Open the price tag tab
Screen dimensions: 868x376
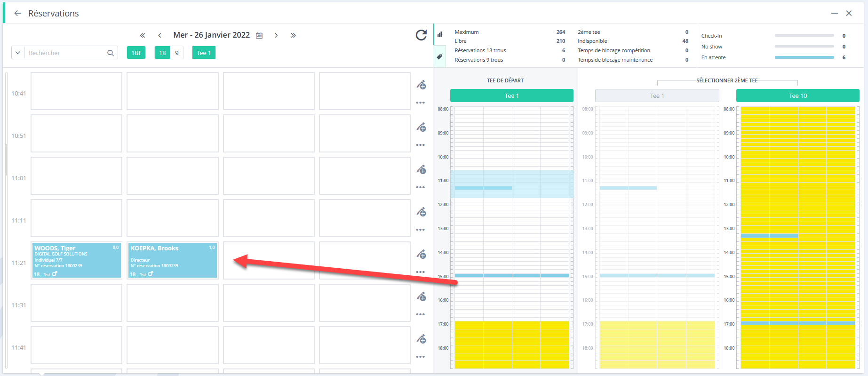click(x=439, y=56)
